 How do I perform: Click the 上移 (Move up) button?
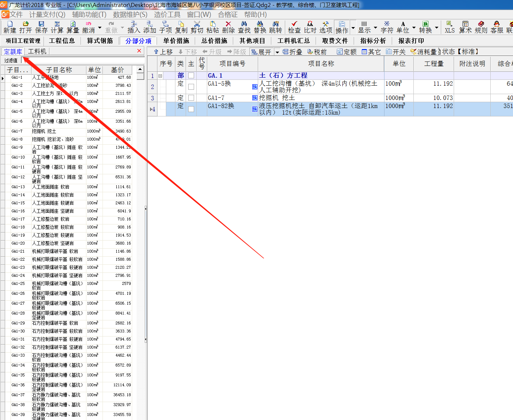click(163, 52)
